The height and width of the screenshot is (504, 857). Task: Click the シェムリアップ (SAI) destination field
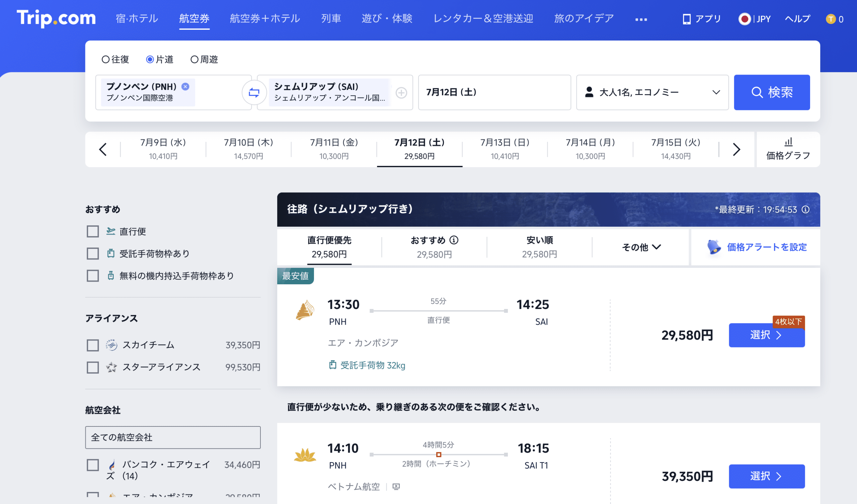coord(335,92)
